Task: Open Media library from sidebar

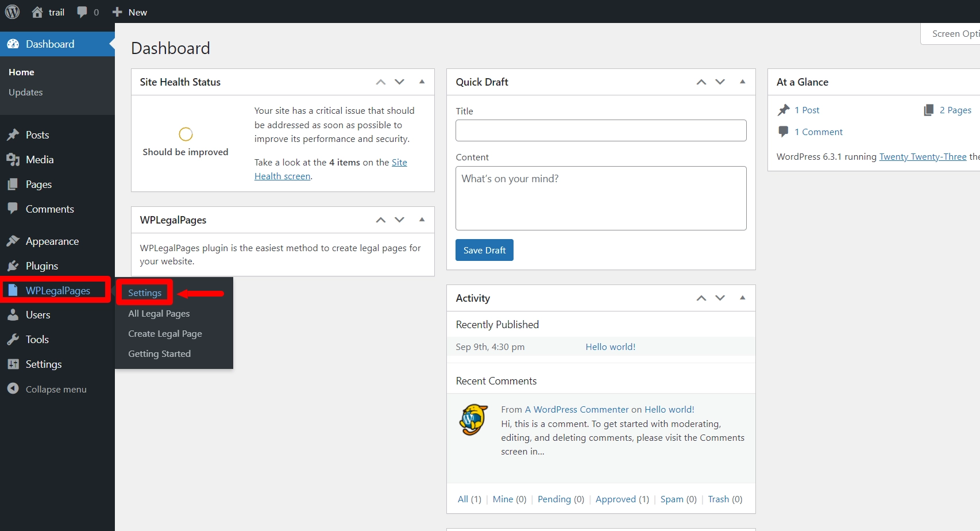Action: click(39, 160)
